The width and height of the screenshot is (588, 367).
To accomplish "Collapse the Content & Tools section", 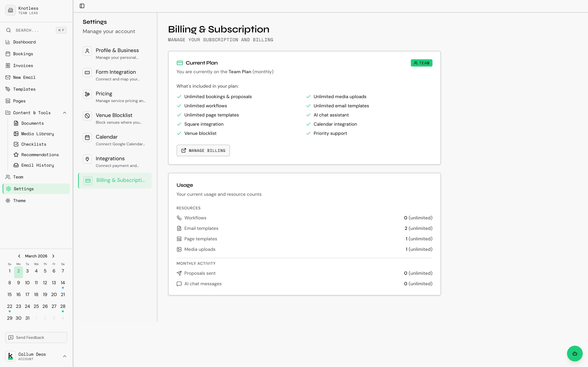I will (64, 113).
